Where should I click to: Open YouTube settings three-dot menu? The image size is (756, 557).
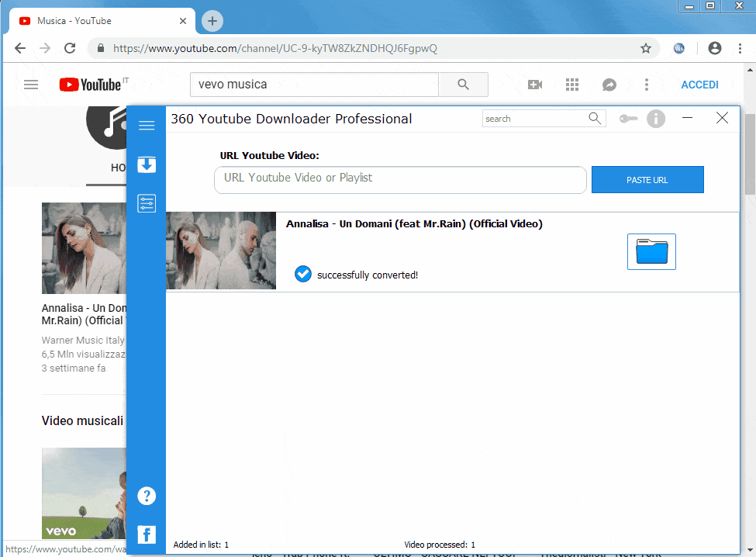[x=647, y=85]
